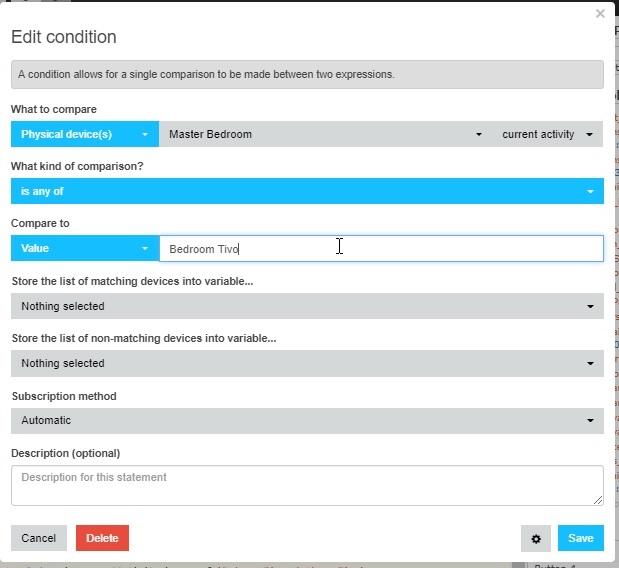The height and width of the screenshot is (568, 619).
Task: Expand the 'is any of' comparison dropdown
Action: [307, 191]
